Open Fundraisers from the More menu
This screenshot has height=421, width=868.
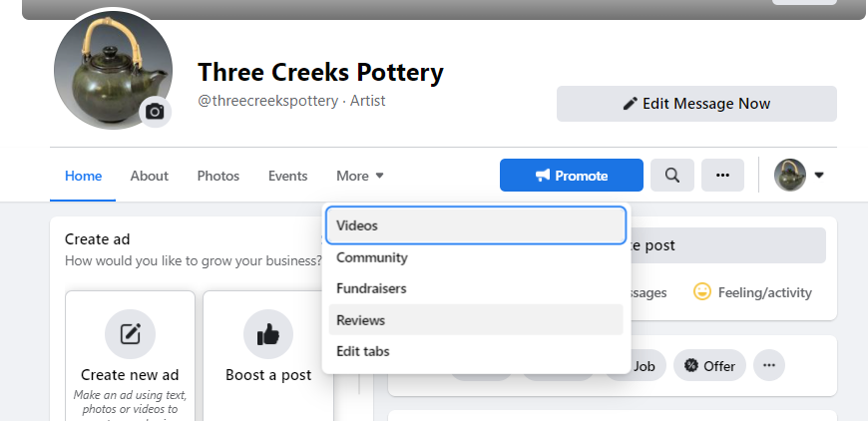click(371, 288)
